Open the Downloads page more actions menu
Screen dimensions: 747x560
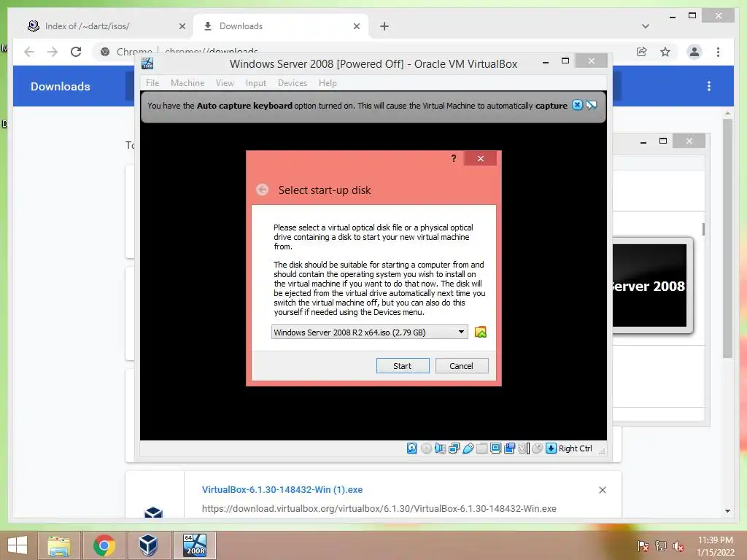(709, 86)
